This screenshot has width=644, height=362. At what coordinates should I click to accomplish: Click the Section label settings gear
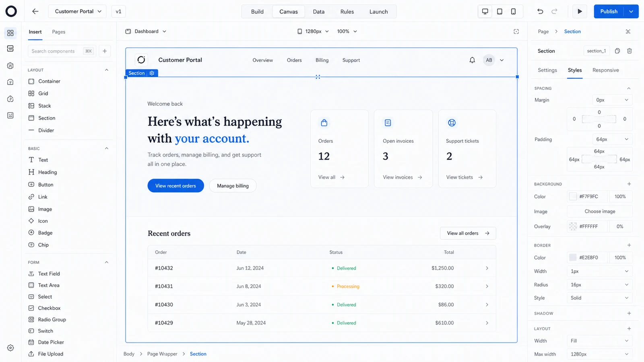pos(152,73)
